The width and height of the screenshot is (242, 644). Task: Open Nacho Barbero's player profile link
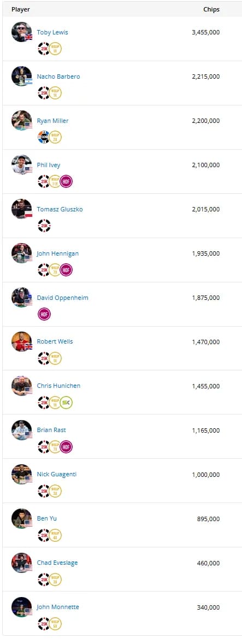point(58,76)
